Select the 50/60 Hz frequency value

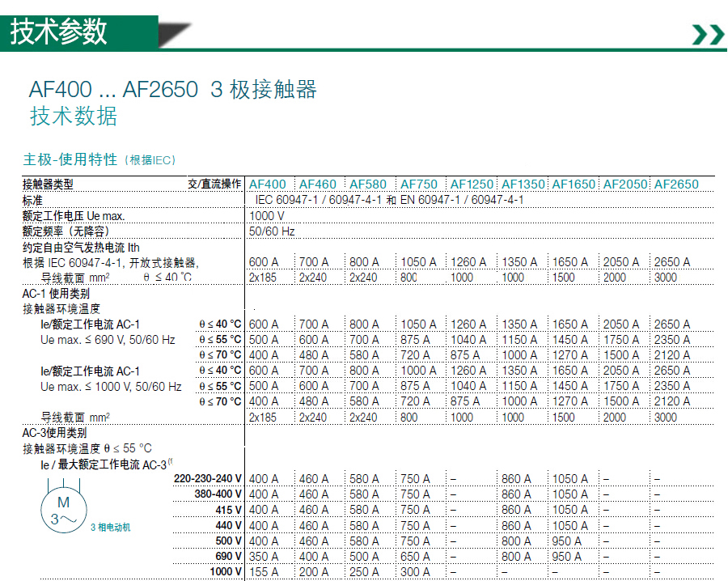(x=272, y=231)
